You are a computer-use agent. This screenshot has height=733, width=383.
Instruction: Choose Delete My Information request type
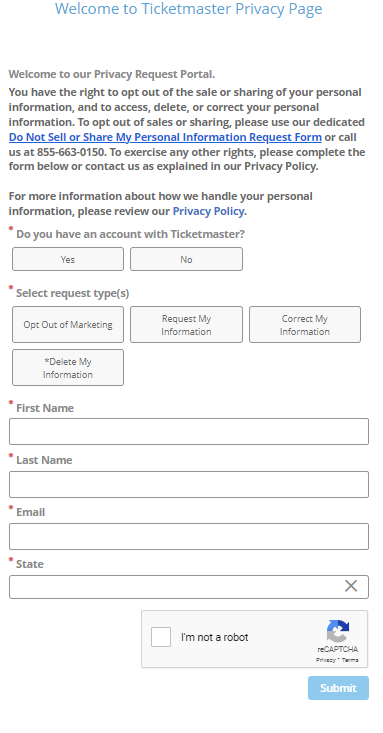pyautogui.click(x=68, y=367)
